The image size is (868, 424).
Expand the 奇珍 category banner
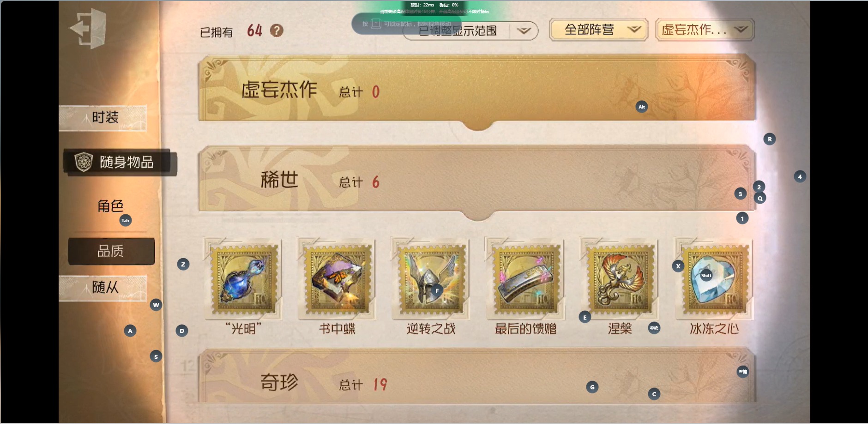click(477, 376)
